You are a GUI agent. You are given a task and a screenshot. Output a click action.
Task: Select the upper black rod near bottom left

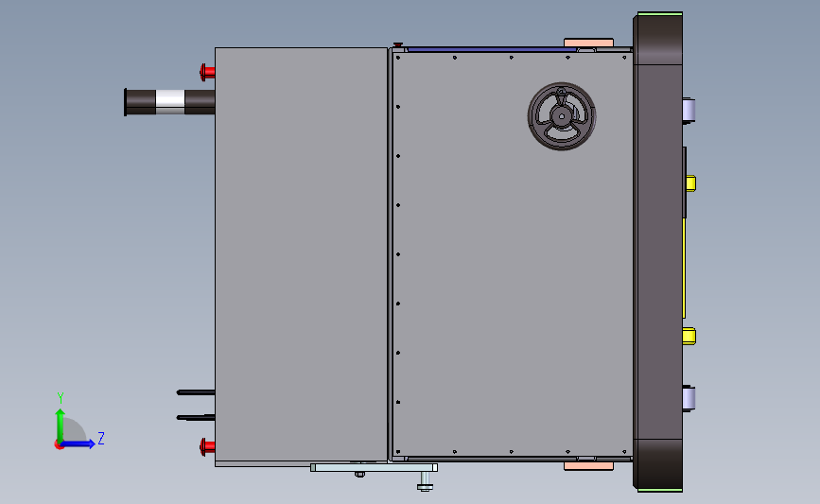point(196,392)
